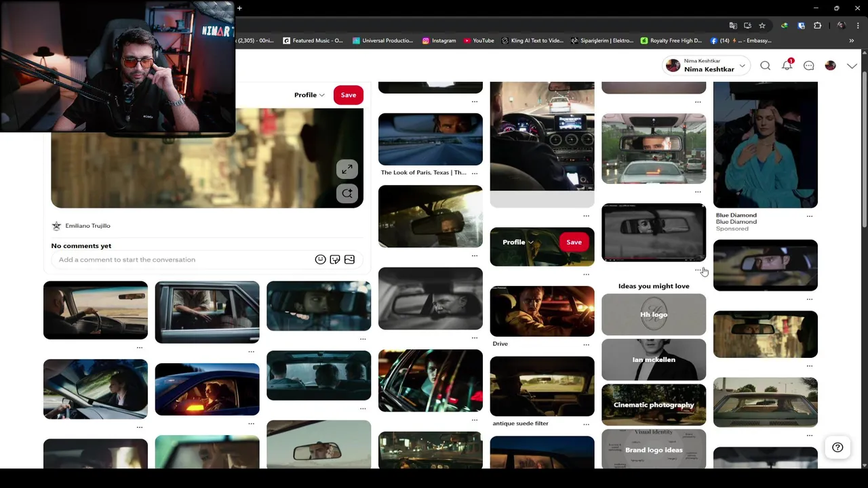Open the Kling AI Text to Video bookmark
This screenshot has width=868, height=488.
tap(532, 41)
